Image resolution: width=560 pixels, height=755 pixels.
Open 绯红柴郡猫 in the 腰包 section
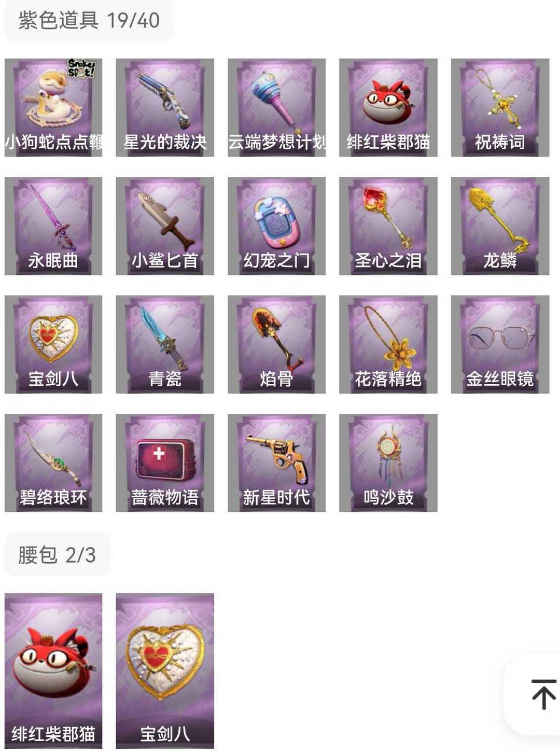pos(53,671)
